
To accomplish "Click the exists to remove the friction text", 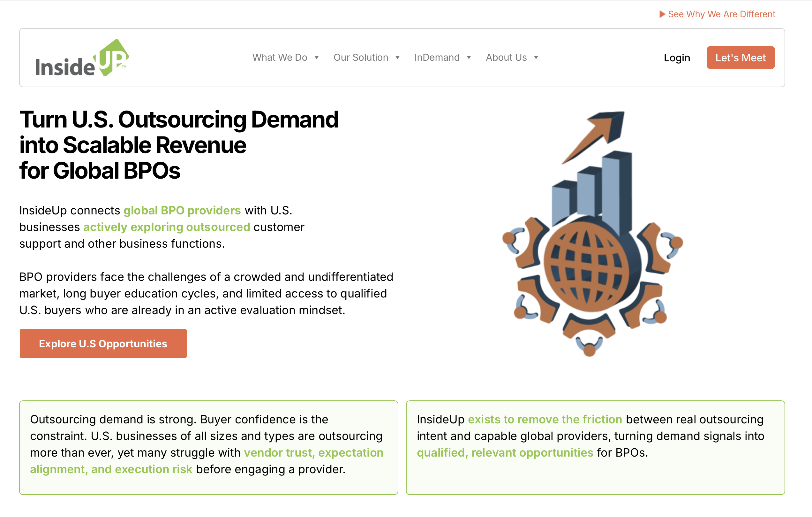I will [545, 420].
